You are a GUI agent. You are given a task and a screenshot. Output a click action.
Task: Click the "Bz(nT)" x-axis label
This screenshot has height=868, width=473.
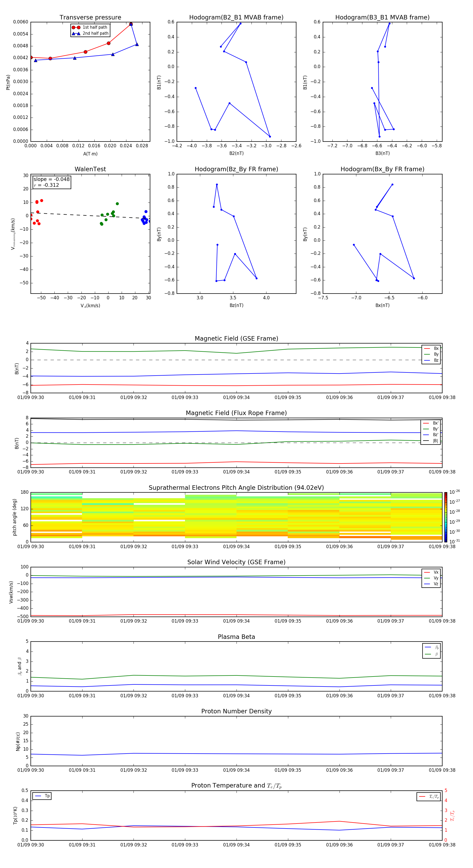click(x=236, y=305)
